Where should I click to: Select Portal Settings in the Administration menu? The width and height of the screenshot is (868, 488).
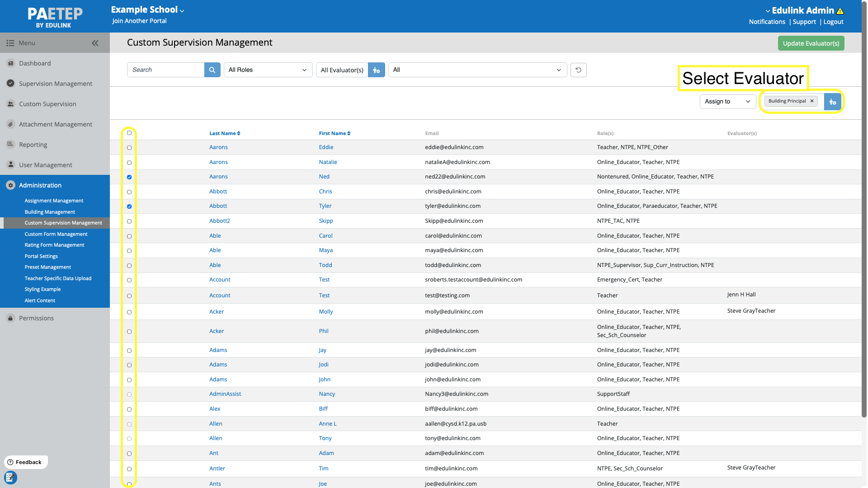click(x=41, y=256)
